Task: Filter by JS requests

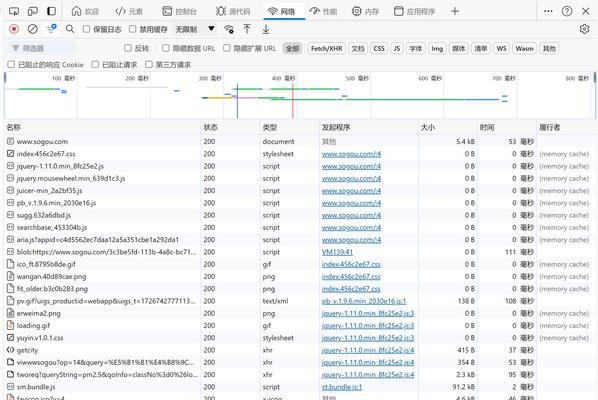Action: point(397,48)
